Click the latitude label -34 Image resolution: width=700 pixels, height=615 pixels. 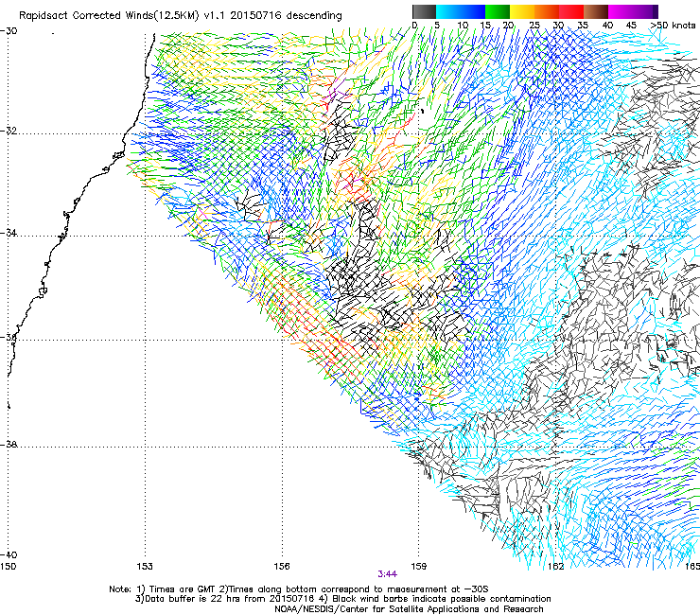pos(9,233)
